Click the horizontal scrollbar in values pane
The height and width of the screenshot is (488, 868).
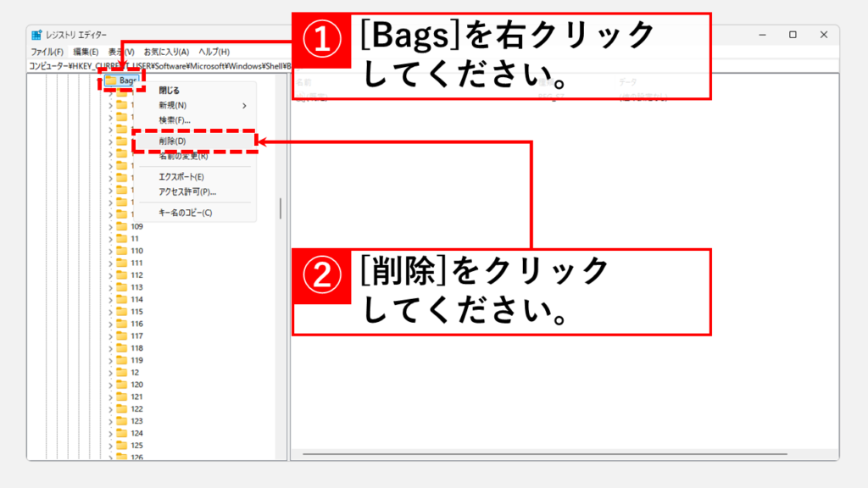[x=545, y=454]
